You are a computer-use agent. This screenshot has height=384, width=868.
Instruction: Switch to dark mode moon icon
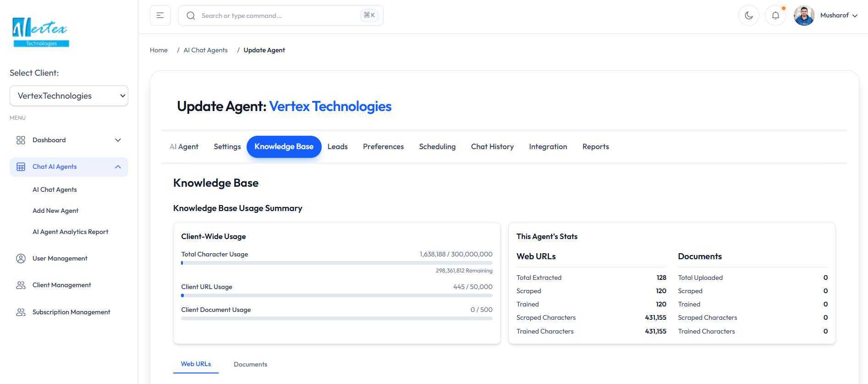pos(749,16)
